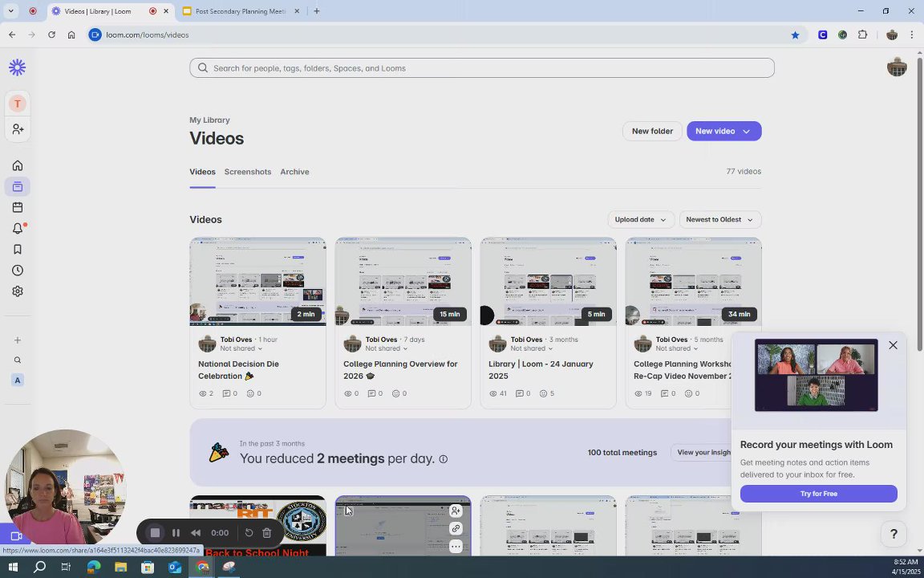Open the help question mark button
924x578 pixels.
(x=894, y=535)
